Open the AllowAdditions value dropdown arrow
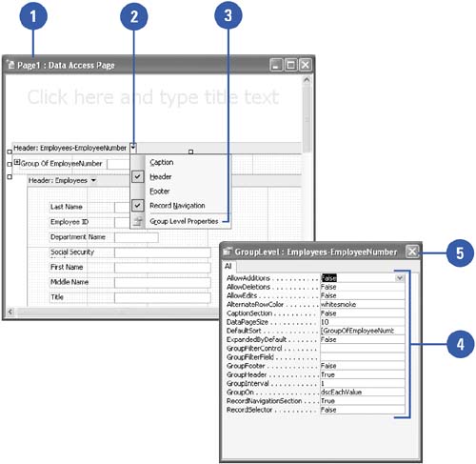Image resolution: width=476 pixels, height=464 pixels. coord(400,278)
